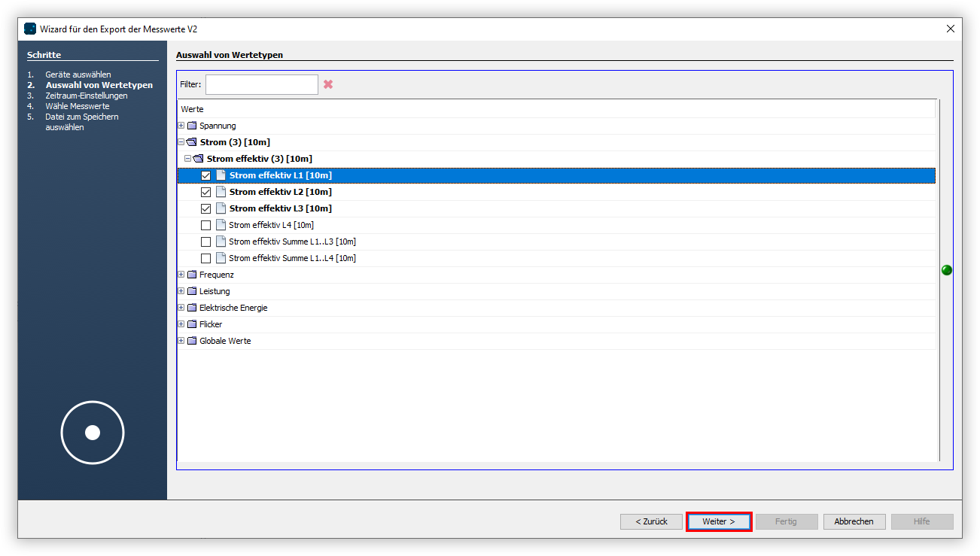Collapse the Strom effektiv (3) subnode
This screenshot has height=556, width=980.
(x=188, y=159)
